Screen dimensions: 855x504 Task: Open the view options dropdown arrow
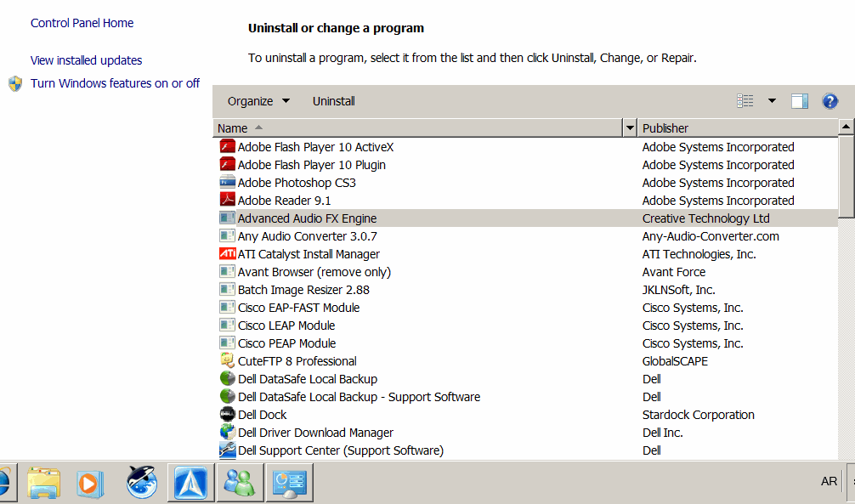pos(772,101)
